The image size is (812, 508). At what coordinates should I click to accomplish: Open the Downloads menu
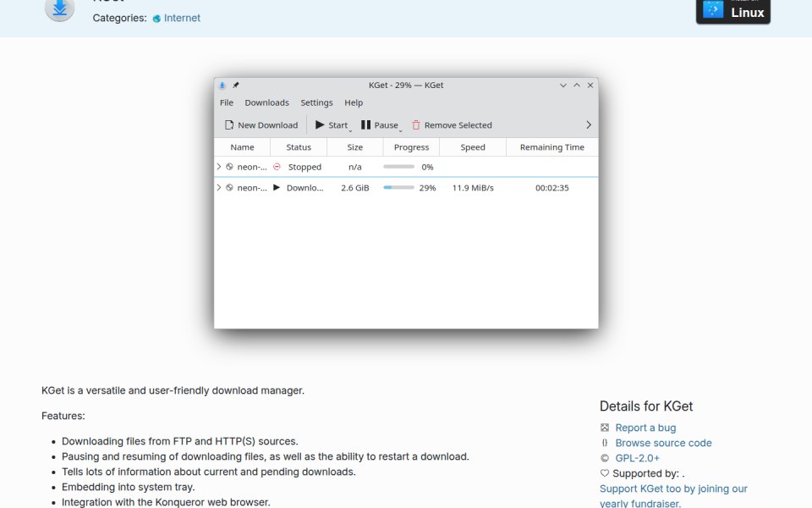coord(266,102)
